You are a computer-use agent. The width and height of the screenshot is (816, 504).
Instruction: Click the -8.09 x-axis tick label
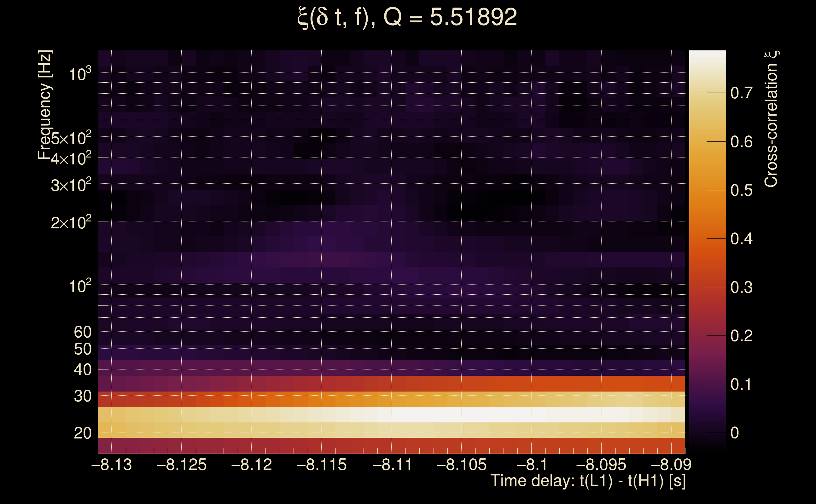click(x=671, y=465)
